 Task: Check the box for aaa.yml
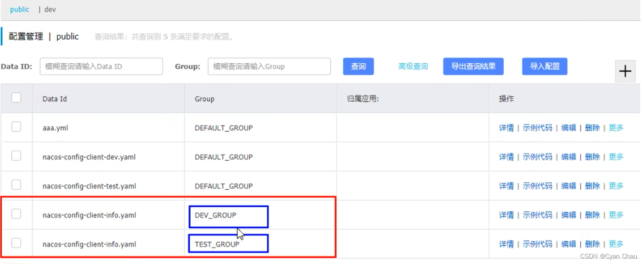16,126
